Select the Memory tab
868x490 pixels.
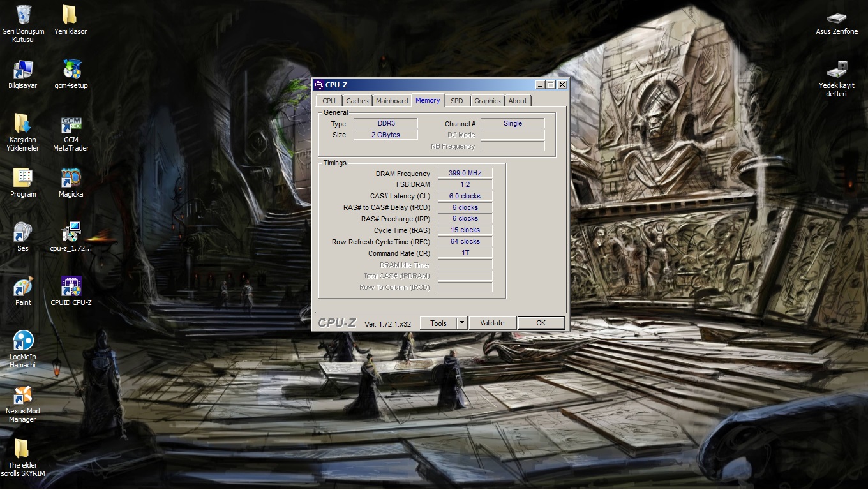pyautogui.click(x=428, y=100)
